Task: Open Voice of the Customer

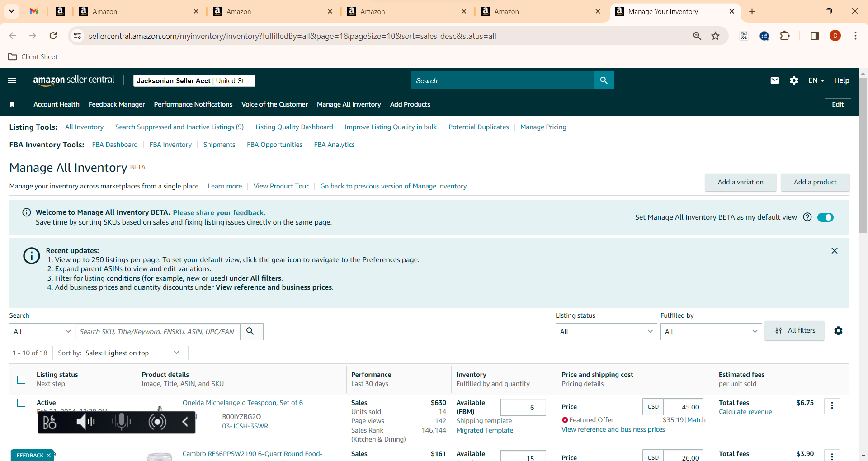Action: click(x=274, y=104)
